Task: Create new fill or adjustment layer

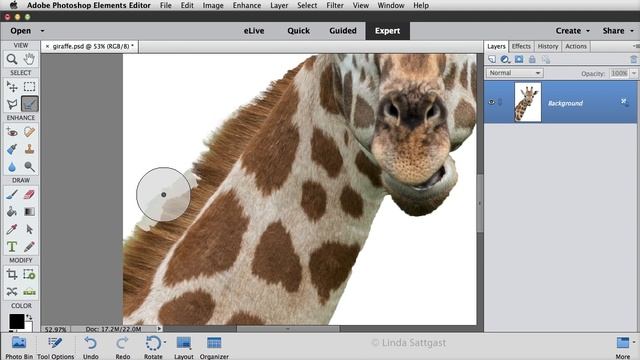Action: point(505,60)
